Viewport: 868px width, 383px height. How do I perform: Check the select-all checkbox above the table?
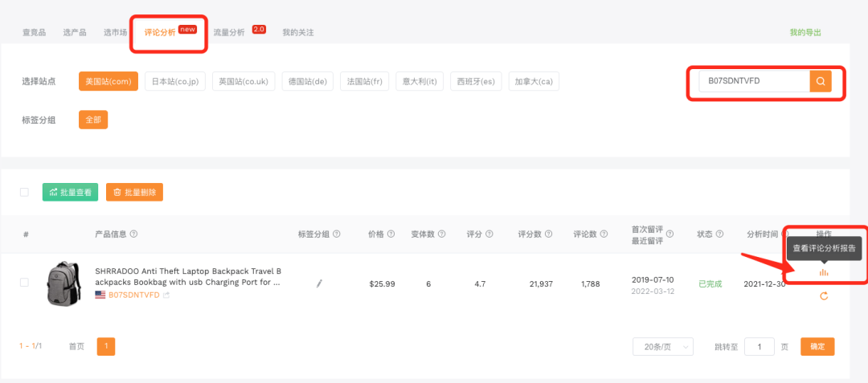point(24,192)
